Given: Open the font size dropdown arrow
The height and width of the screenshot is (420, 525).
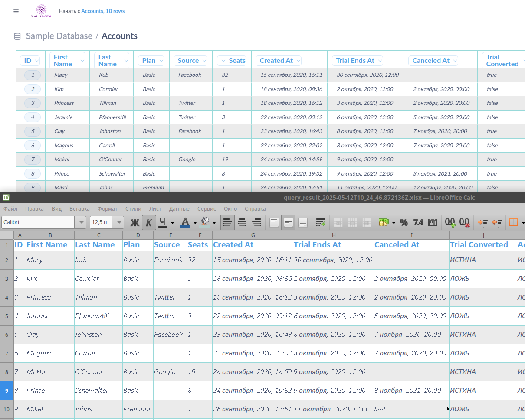Looking at the screenshot, I should [119, 222].
